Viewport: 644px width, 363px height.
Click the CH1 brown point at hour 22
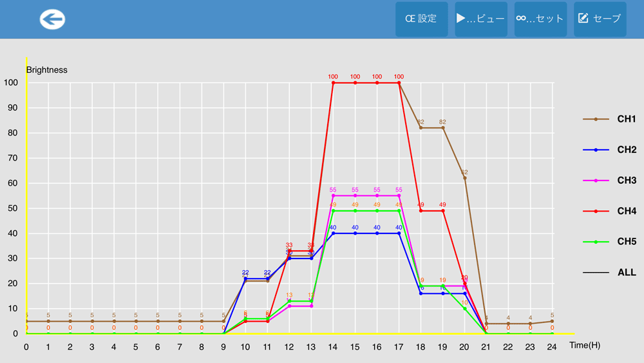pos(509,324)
